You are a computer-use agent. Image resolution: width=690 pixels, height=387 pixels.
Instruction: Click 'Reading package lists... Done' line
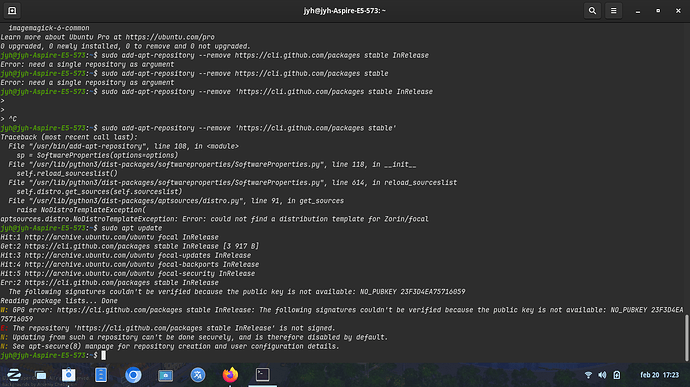tap(59, 301)
